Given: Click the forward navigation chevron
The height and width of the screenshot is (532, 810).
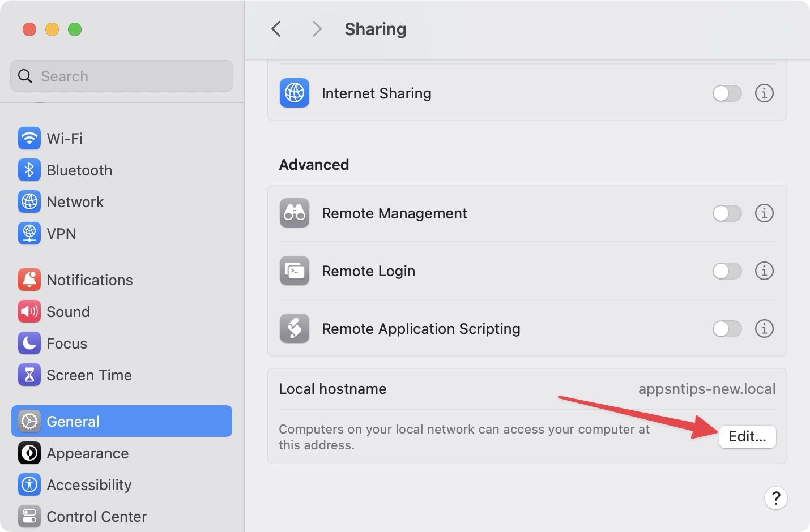Looking at the screenshot, I should [317, 29].
